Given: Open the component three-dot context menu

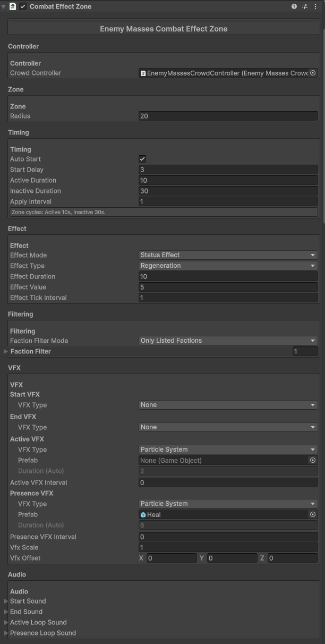Looking at the screenshot, I should point(315,6).
